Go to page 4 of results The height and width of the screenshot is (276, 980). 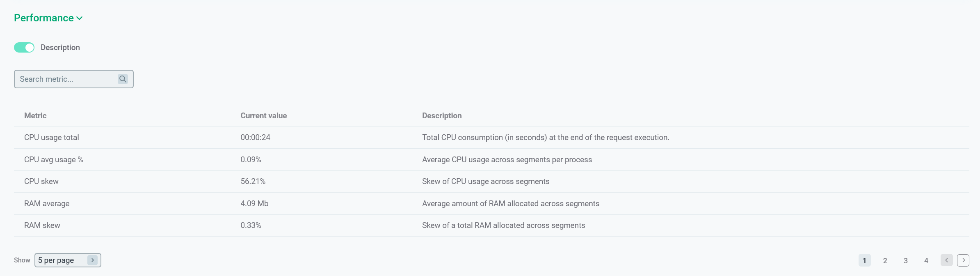(x=926, y=260)
